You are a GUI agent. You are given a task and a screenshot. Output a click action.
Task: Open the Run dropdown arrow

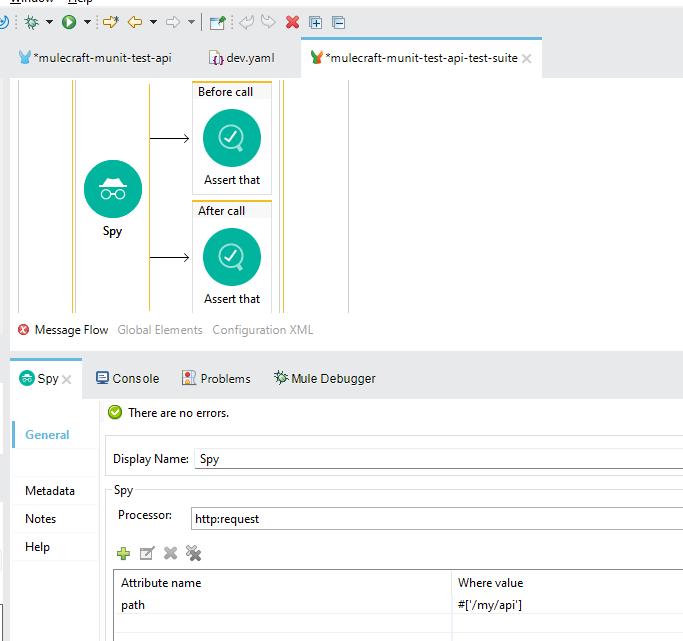[x=88, y=21]
